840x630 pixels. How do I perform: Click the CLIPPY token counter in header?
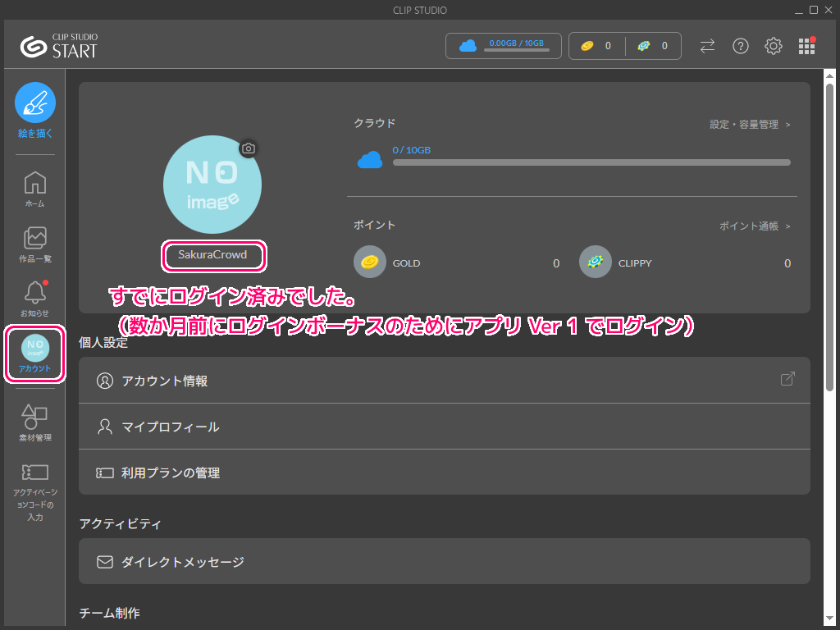[x=653, y=46]
